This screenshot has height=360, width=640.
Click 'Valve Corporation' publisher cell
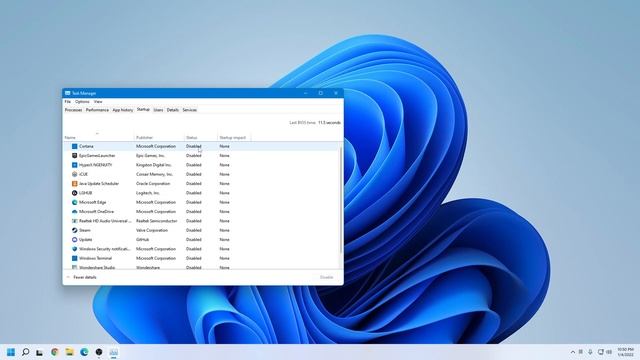tap(152, 230)
